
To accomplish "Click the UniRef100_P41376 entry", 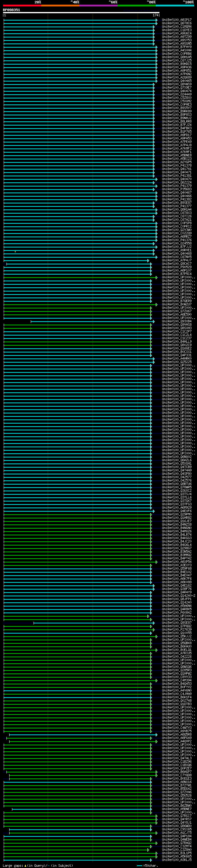I will (176, 240).
